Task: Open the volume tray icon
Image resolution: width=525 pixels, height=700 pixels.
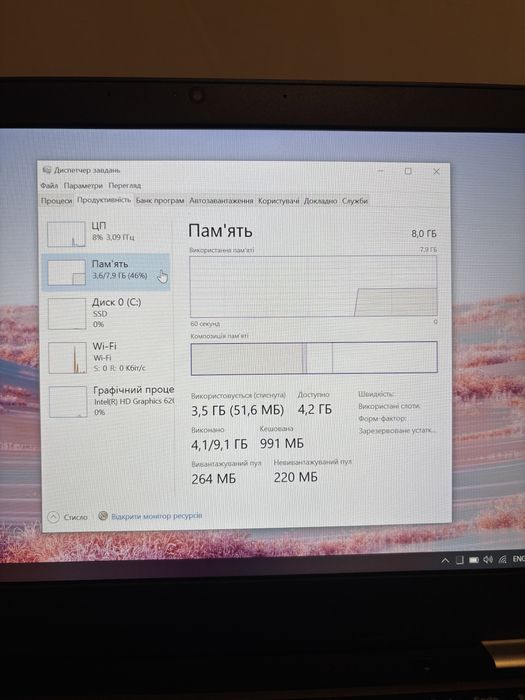Action: (x=488, y=559)
